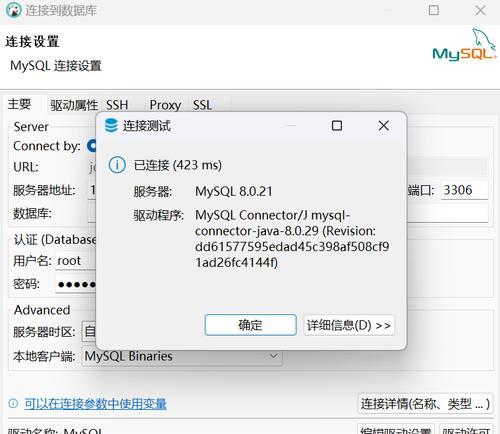
Task: Click the database icon in connection test dialog
Action: [111, 126]
